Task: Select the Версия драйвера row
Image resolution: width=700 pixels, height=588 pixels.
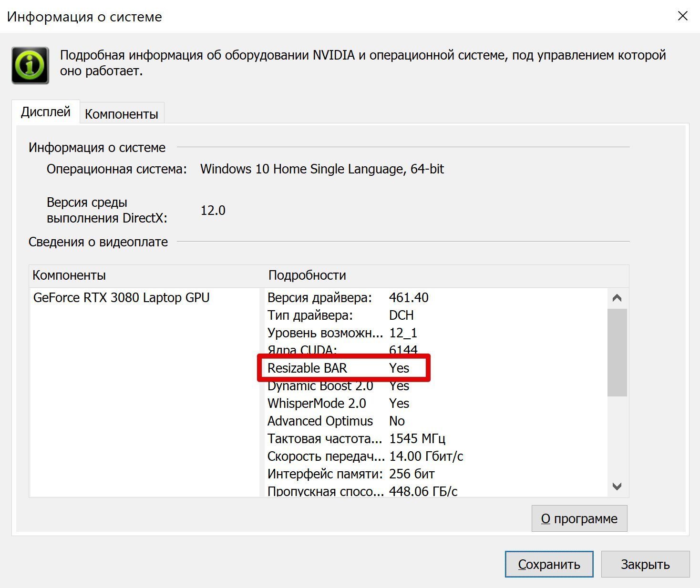Action: tap(436, 297)
